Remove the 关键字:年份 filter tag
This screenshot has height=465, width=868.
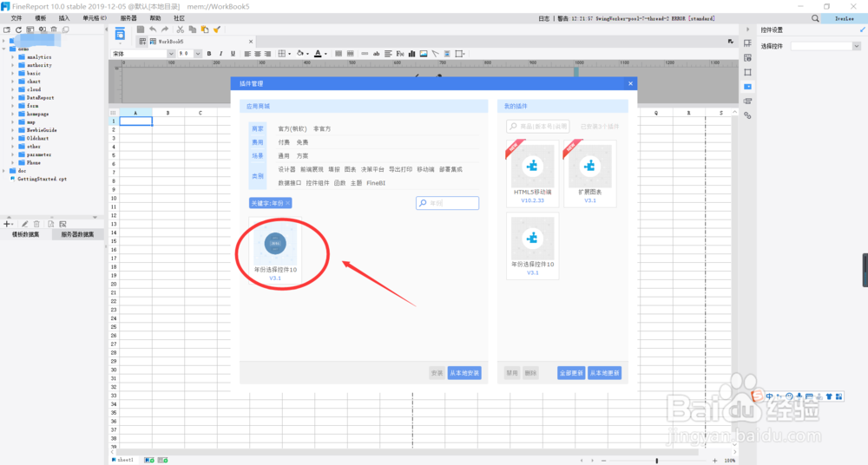[x=288, y=203]
